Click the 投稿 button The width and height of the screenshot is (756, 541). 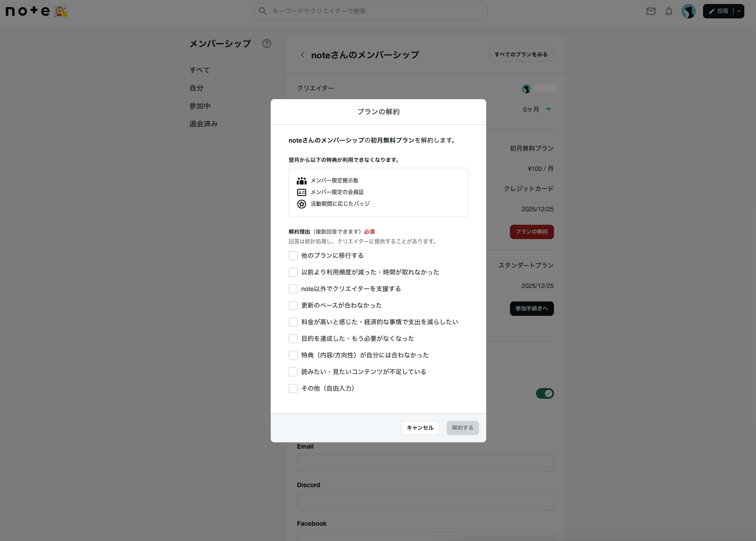click(718, 11)
